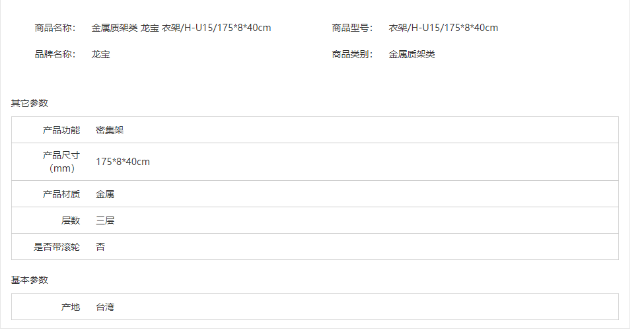This screenshot has width=644, height=336.
Task: Click the product model value 衣架/H-U15
Action: 443,28
